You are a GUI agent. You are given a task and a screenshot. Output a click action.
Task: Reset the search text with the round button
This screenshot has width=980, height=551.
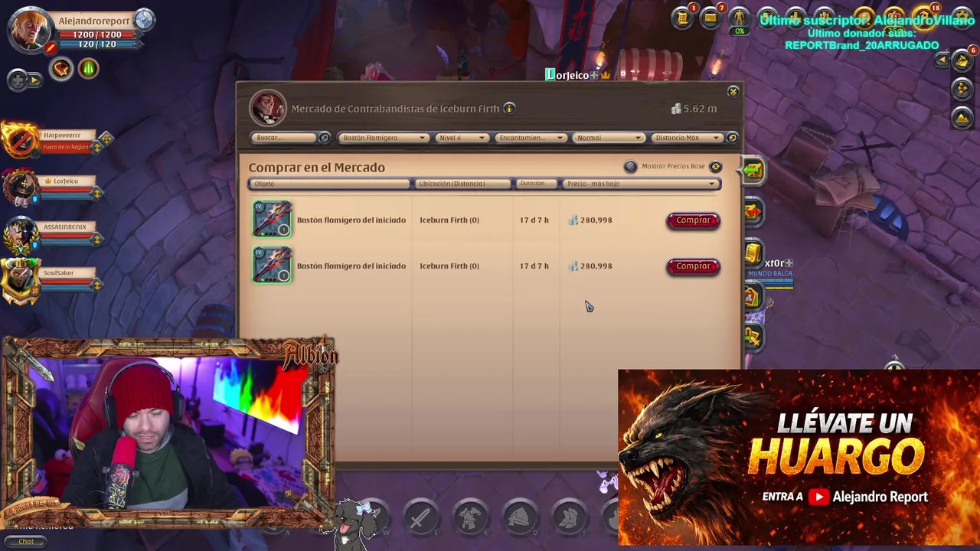[x=325, y=138]
